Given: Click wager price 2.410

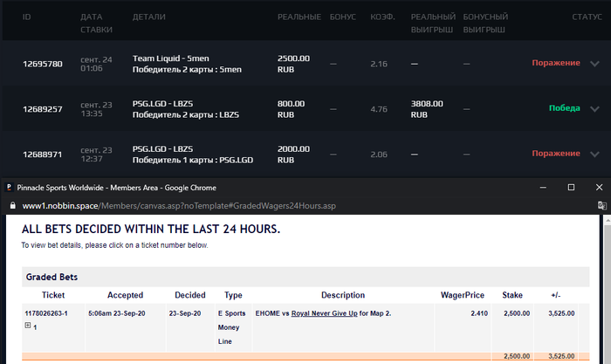Looking at the screenshot, I should (x=479, y=313).
